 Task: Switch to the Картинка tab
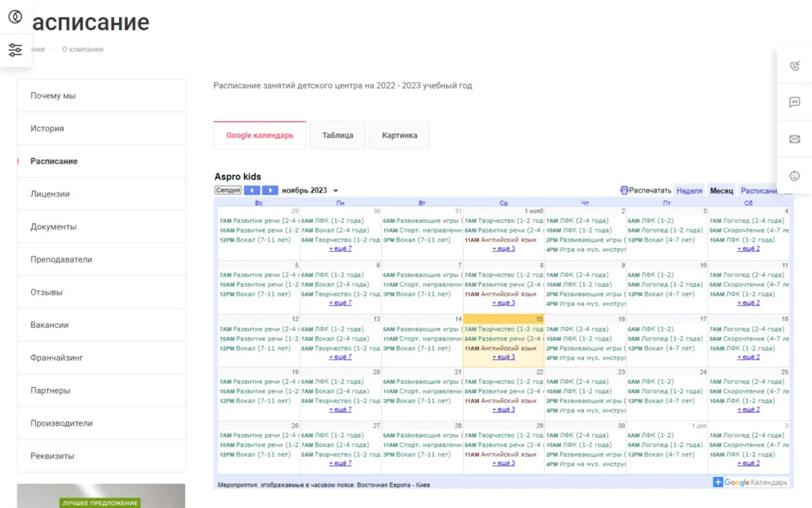click(399, 136)
